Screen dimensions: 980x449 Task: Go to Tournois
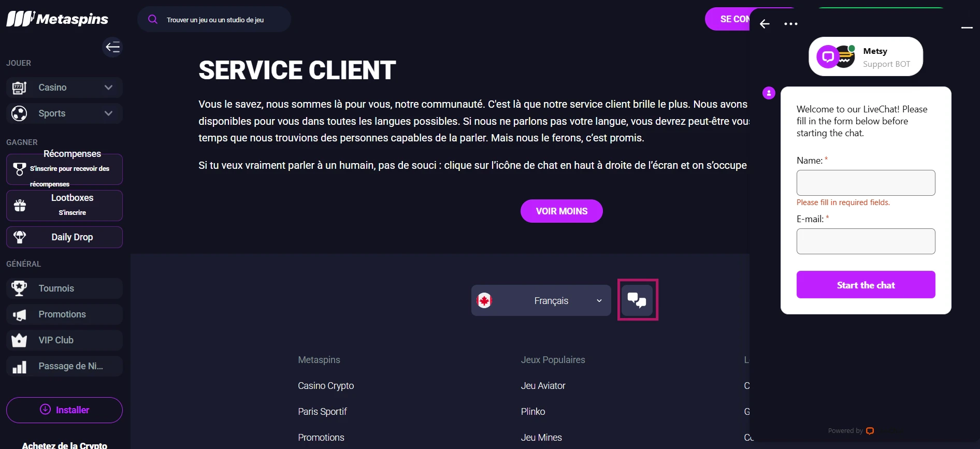pyautogui.click(x=64, y=288)
